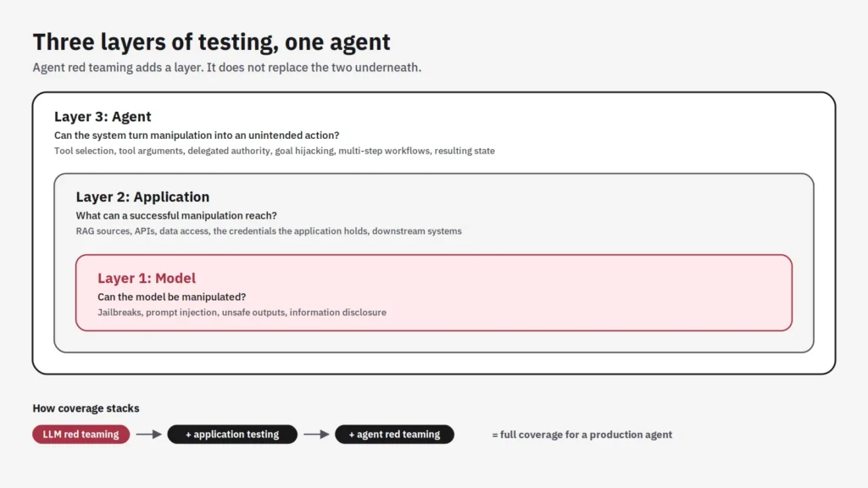Click the 'Jailbreaks, prompt injection' detail line

coord(242,313)
